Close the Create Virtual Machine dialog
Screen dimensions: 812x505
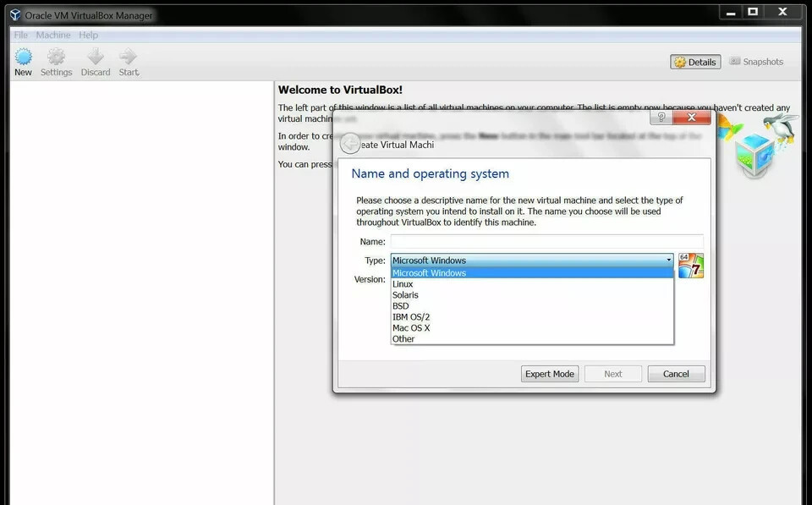(x=691, y=118)
